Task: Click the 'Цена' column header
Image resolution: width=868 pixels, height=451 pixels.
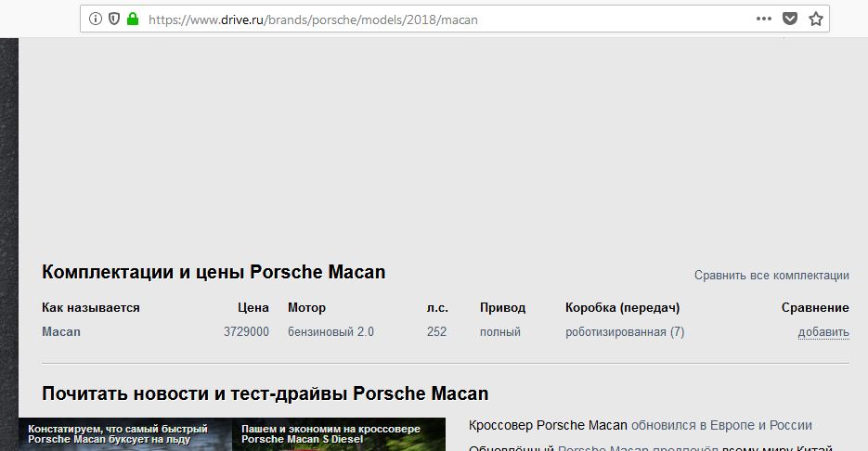Action: click(x=253, y=308)
